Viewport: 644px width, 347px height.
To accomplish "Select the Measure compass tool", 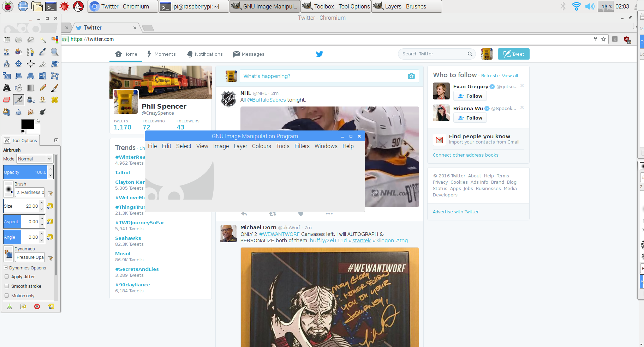I will pos(7,64).
